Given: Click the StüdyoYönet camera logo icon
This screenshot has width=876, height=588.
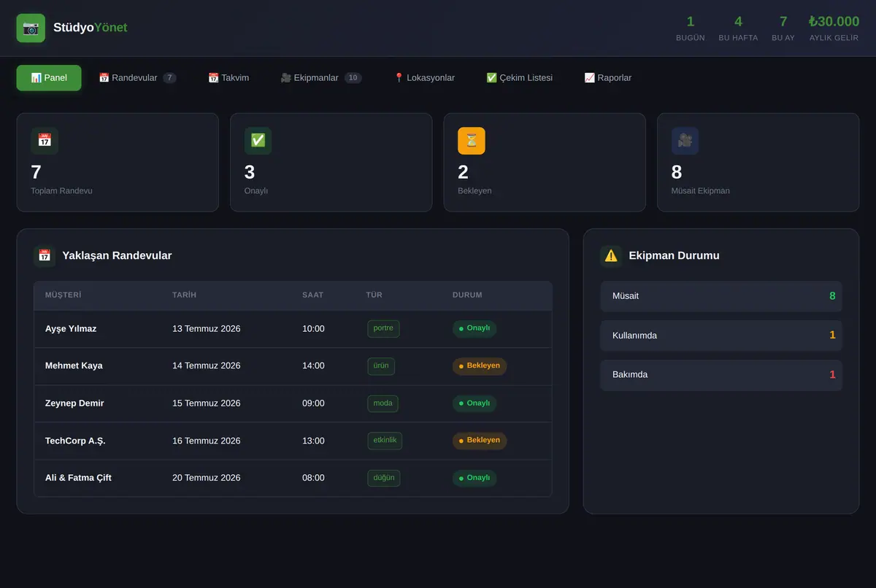Looking at the screenshot, I should click(x=31, y=28).
